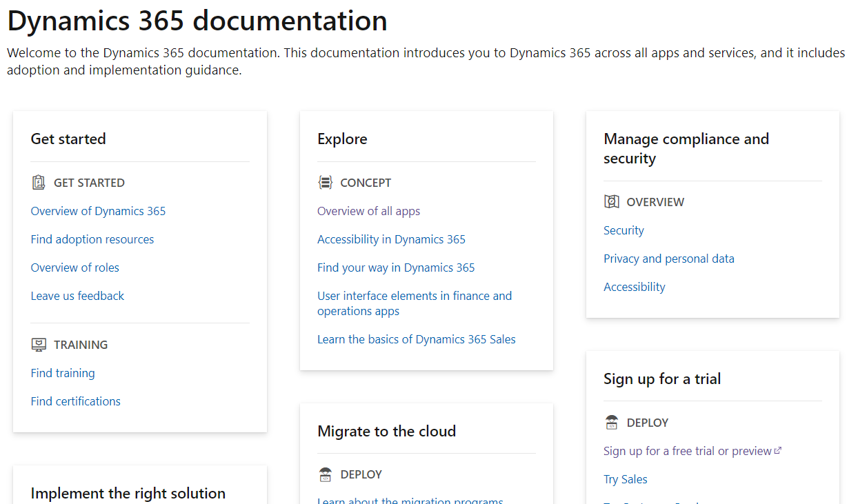Open the Overview of roles link

75,268
